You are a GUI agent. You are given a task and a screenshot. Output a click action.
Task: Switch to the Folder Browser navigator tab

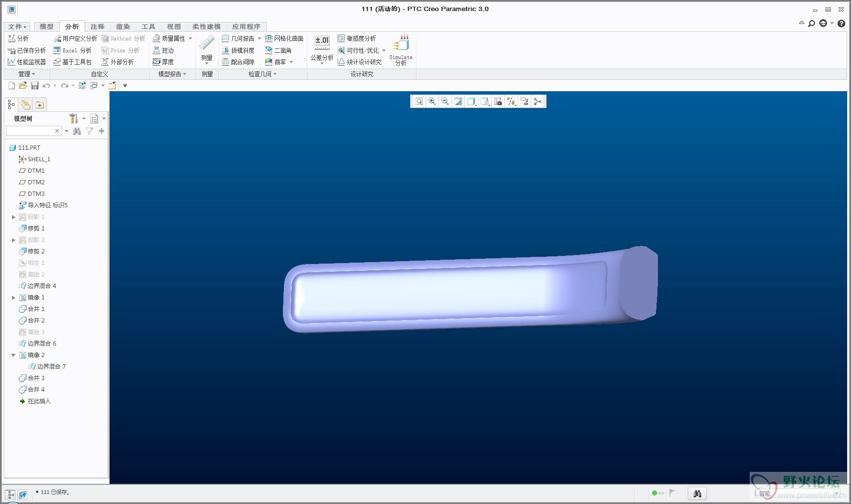pos(25,105)
